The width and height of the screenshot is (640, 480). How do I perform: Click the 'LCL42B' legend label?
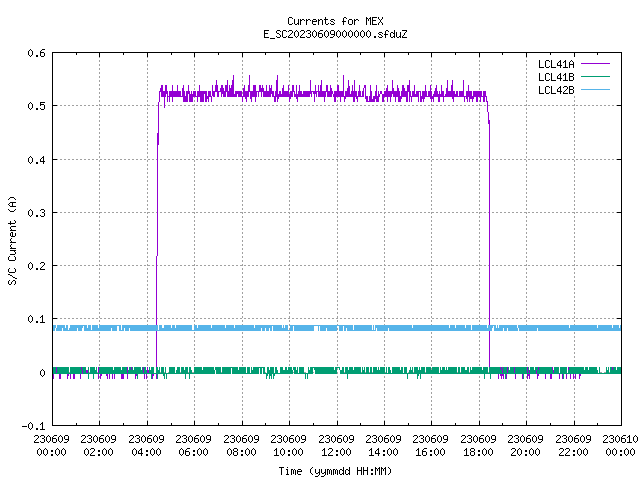pyautogui.click(x=556, y=90)
